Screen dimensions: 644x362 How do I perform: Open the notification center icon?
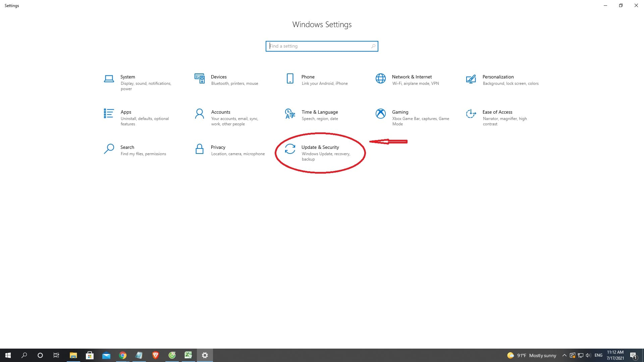tap(633, 355)
